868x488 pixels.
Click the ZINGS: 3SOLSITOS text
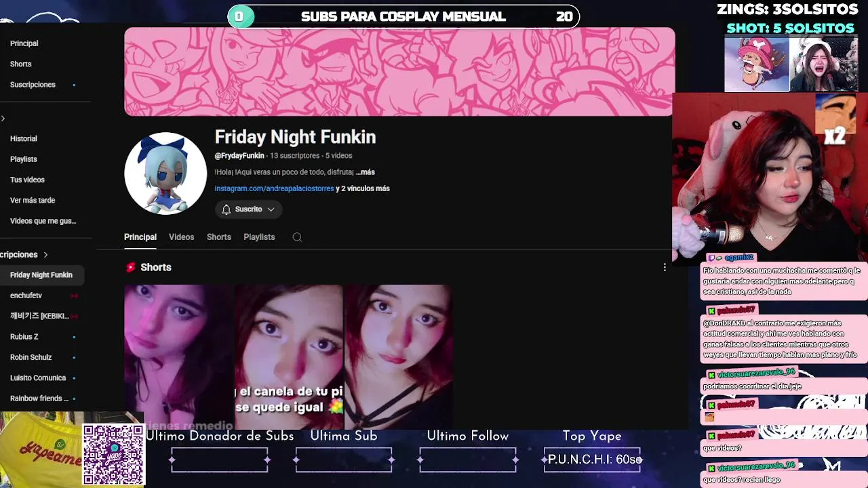tap(787, 9)
